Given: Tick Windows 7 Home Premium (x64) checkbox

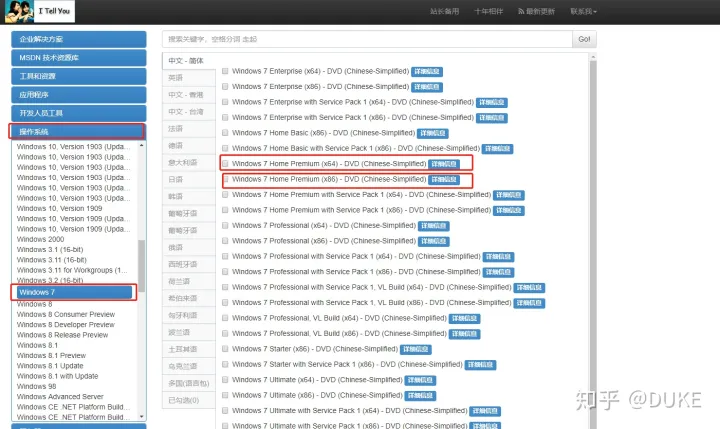Looking at the screenshot, I should click(x=225, y=164).
